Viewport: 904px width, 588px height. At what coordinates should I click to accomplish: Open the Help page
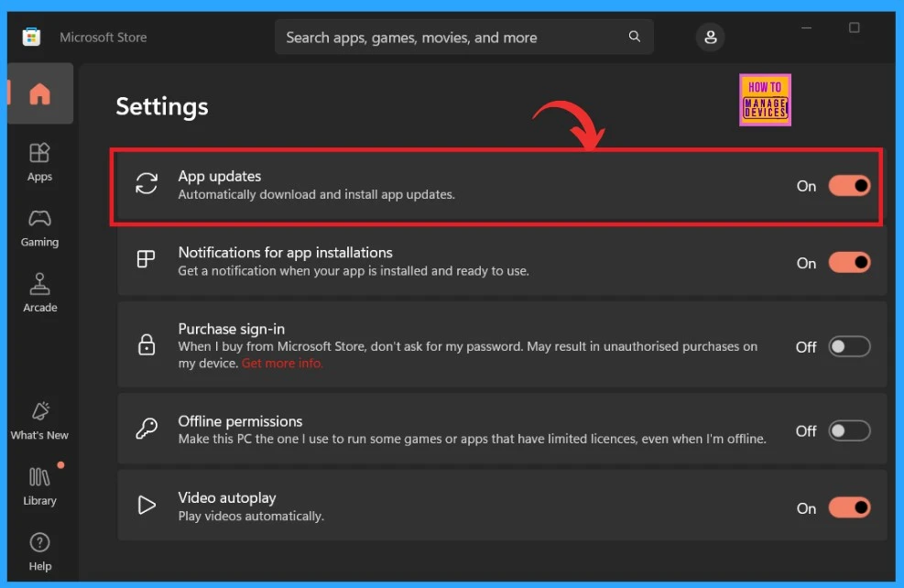tap(39, 551)
